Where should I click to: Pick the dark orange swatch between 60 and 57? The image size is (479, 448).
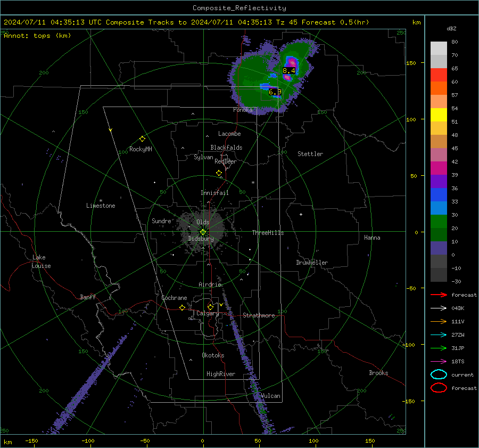pos(439,88)
